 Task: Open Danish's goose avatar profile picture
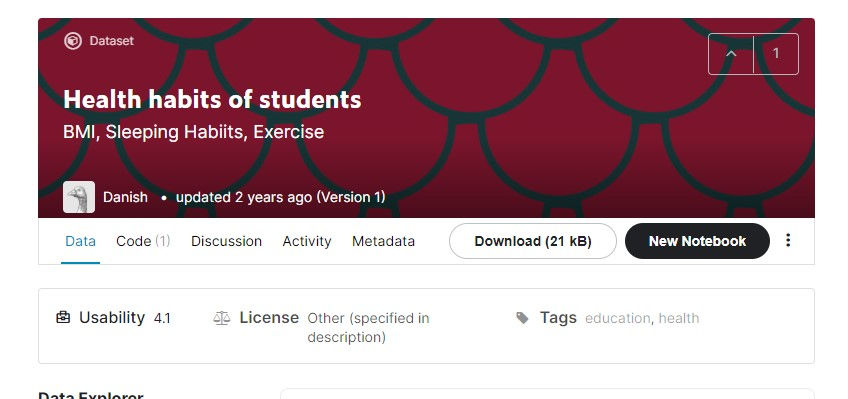79,197
